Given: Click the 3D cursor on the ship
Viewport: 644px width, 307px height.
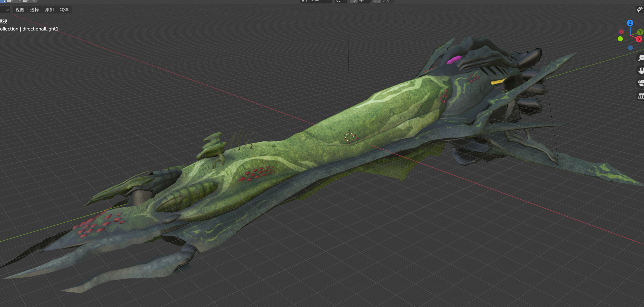Looking at the screenshot, I should point(350,137).
